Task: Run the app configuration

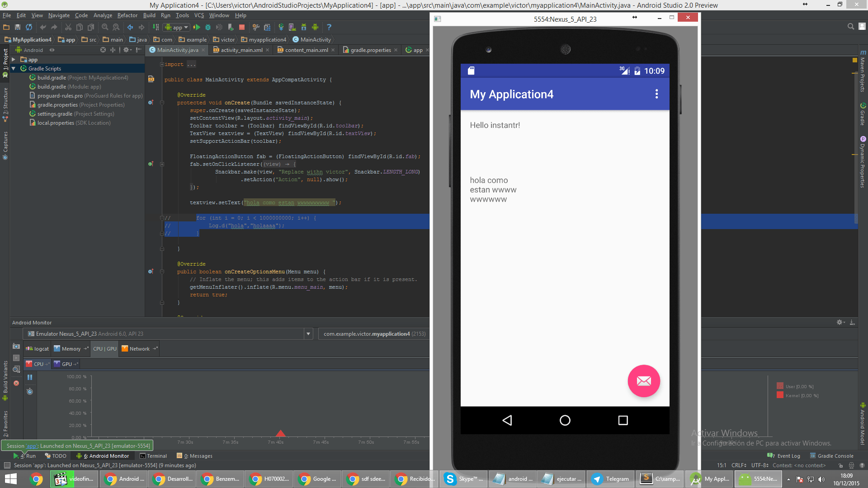Action: tap(197, 27)
